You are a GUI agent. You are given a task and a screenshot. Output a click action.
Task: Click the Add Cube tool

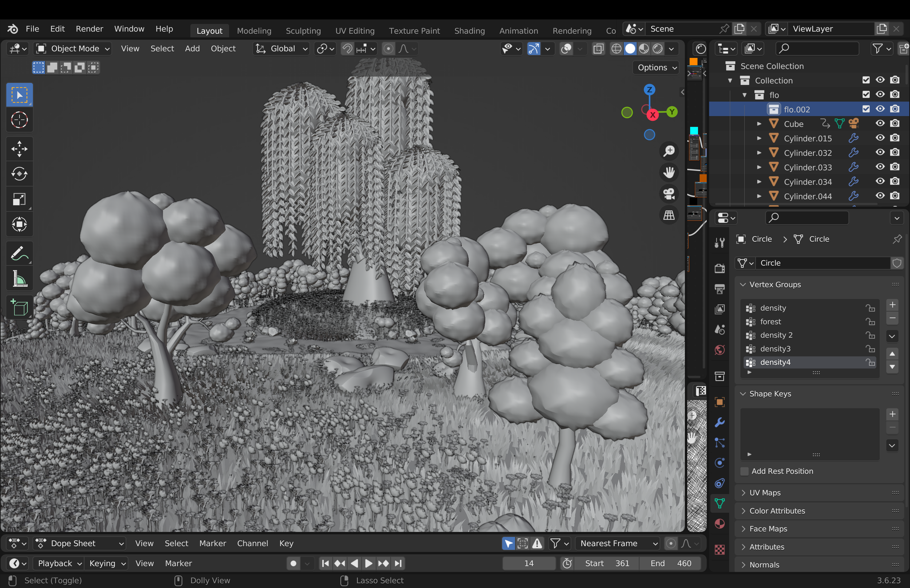pos(19,308)
